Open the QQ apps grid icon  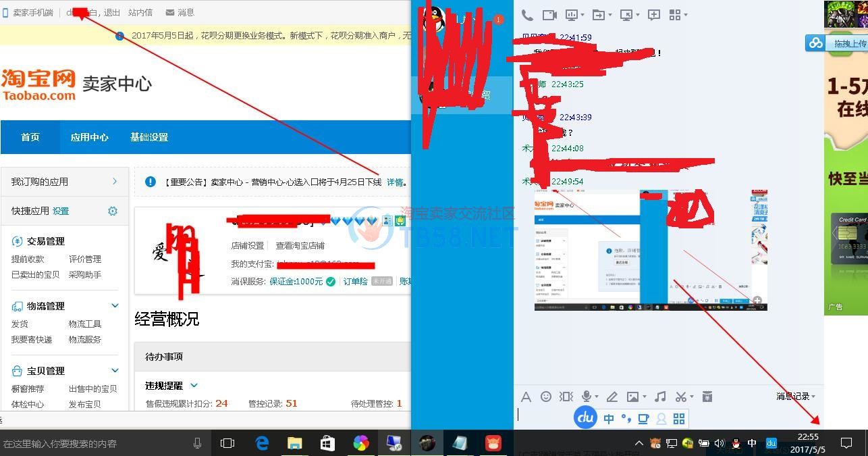pos(675,15)
